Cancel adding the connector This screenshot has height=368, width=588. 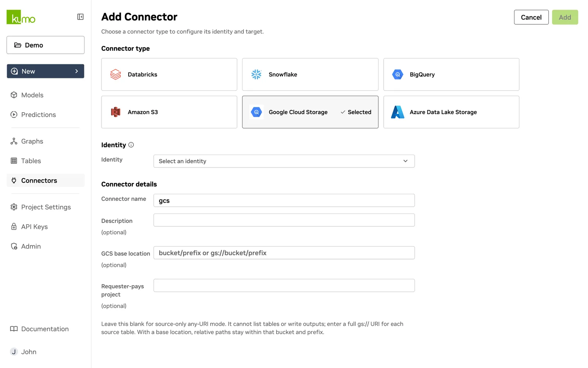pyautogui.click(x=531, y=17)
